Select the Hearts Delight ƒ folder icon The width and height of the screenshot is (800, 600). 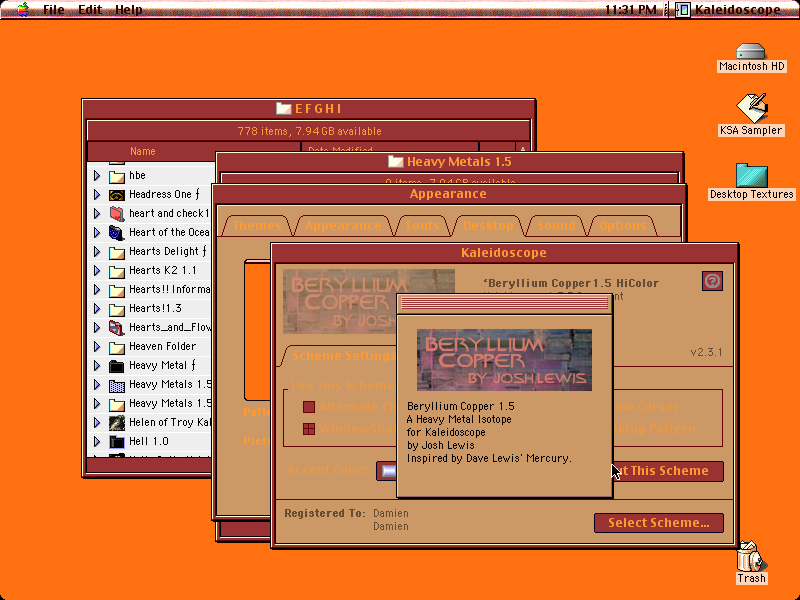point(117,252)
